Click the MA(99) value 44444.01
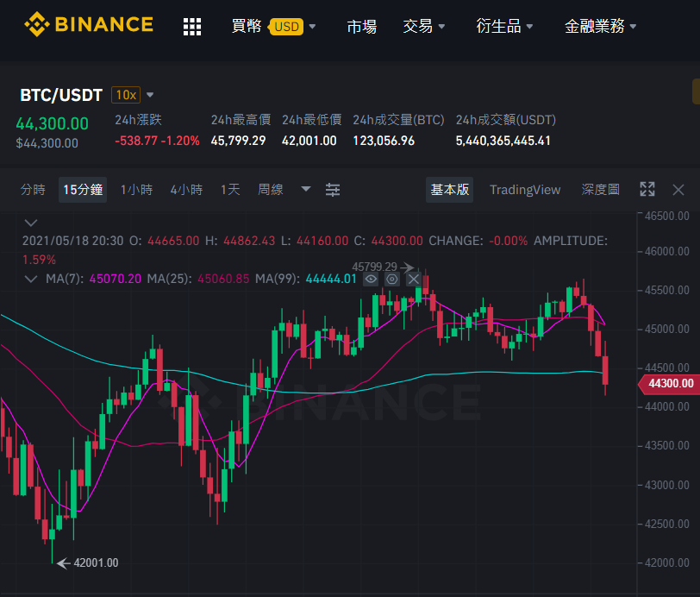Viewport: 700px width, 597px height. point(331,279)
